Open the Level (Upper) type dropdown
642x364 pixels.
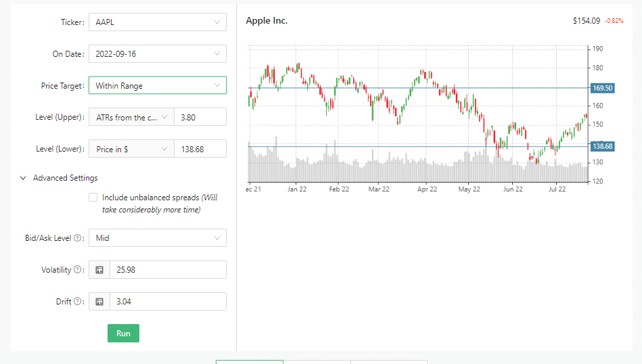pos(131,118)
